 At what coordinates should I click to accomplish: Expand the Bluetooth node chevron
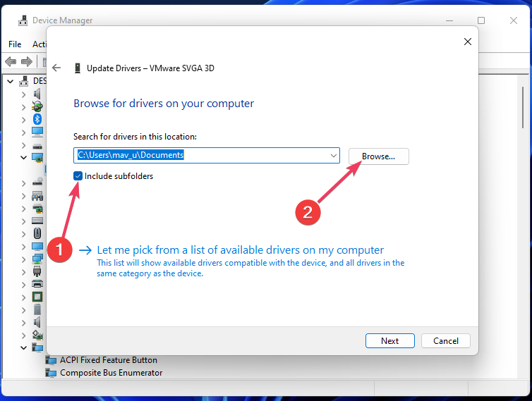(x=23, y=119)
